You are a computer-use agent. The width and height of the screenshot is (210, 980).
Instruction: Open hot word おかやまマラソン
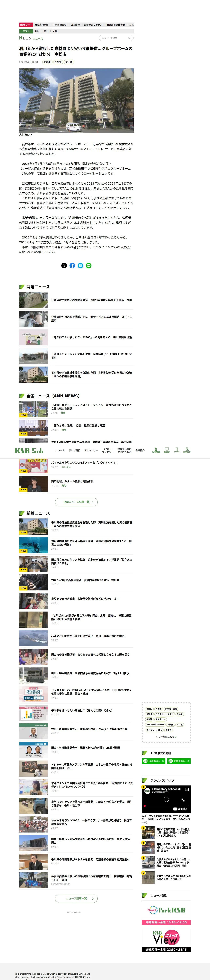point(93,25)
